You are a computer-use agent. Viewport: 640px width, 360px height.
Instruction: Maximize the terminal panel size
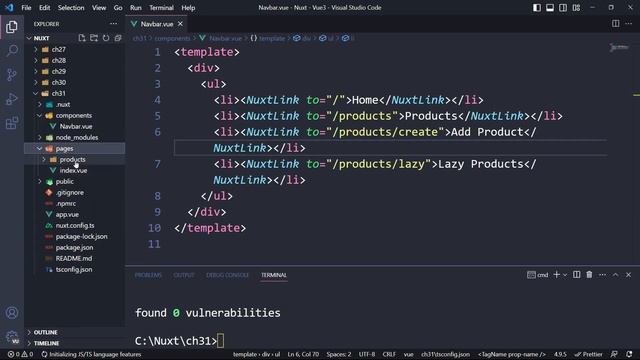[x=615, y=275]
